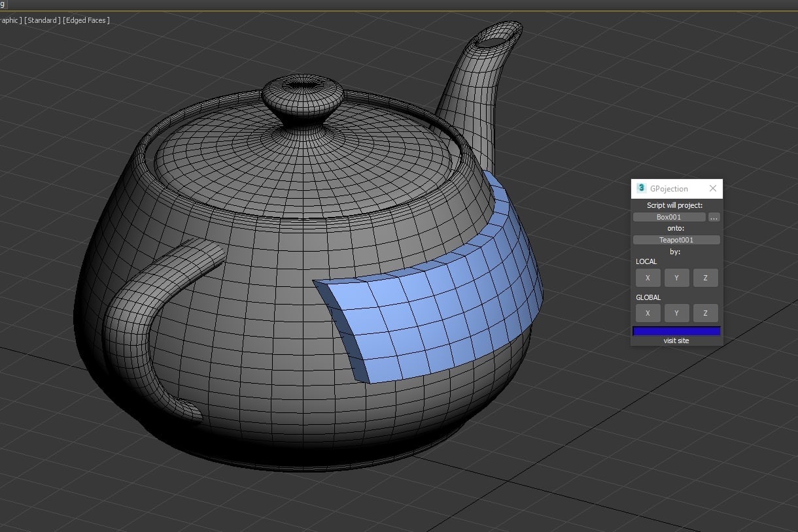
Task: Project along the GLOBAL X axis
Action: click(x=648, y=313)
